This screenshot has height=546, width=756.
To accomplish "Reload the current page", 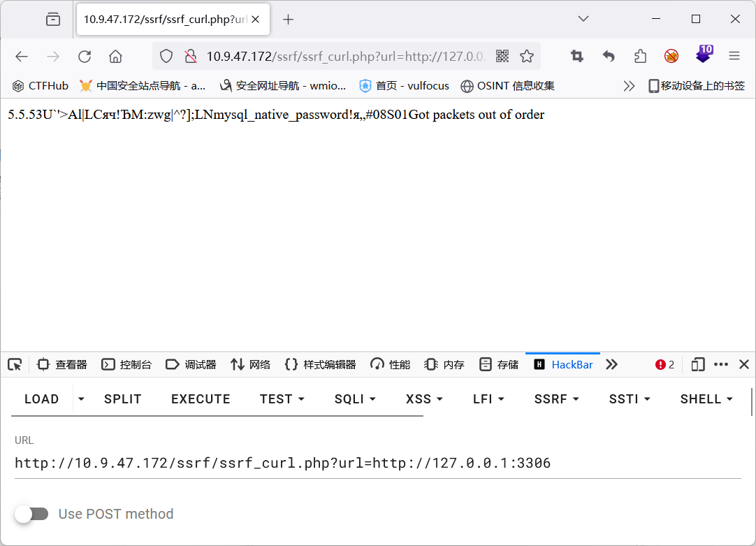I will coord(85,57).
